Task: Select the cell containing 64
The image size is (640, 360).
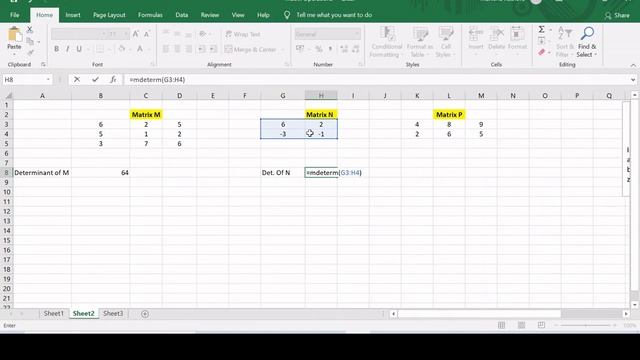Action: (100, 173)
